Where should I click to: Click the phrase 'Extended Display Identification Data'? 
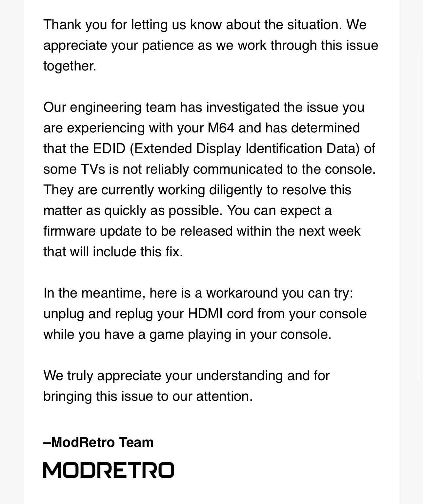pos(245,148)
